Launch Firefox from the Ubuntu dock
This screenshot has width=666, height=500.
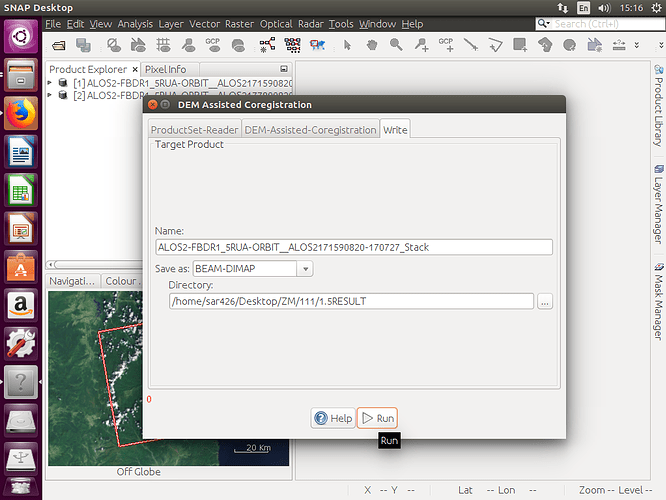(x=21, y=113)
